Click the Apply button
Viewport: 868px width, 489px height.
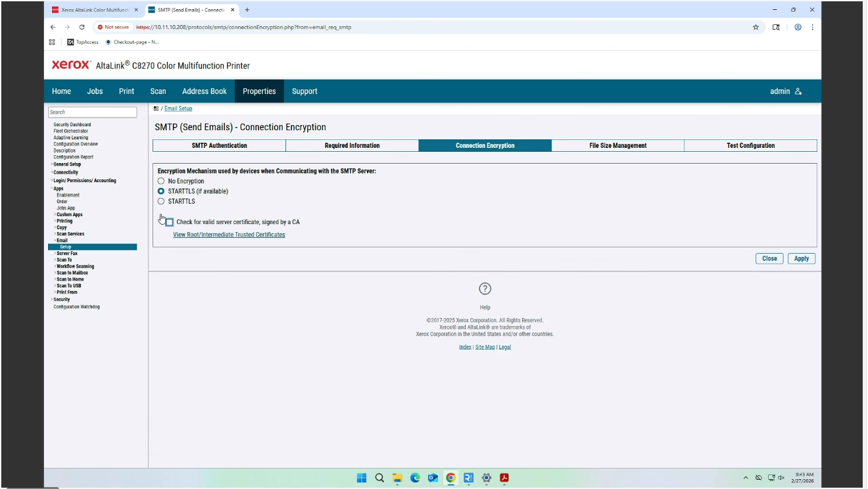click(801, 258)
